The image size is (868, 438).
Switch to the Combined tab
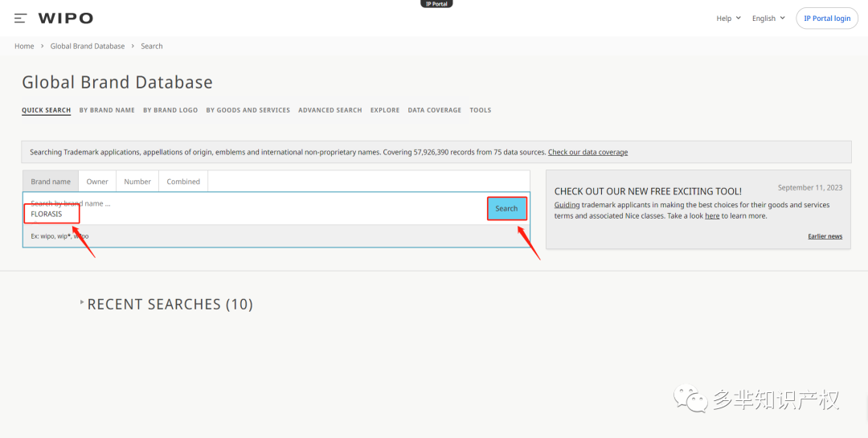183,181
